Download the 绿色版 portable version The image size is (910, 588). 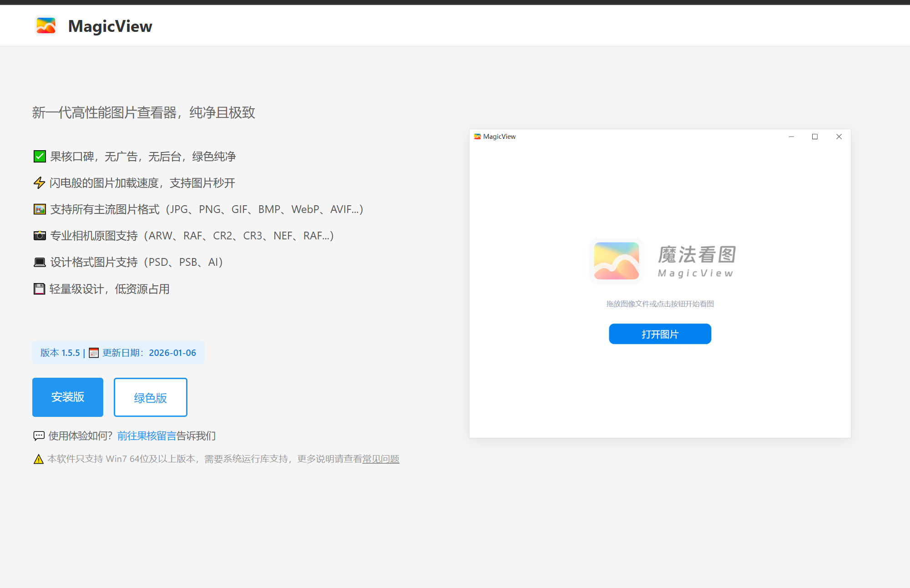(150, 397)
